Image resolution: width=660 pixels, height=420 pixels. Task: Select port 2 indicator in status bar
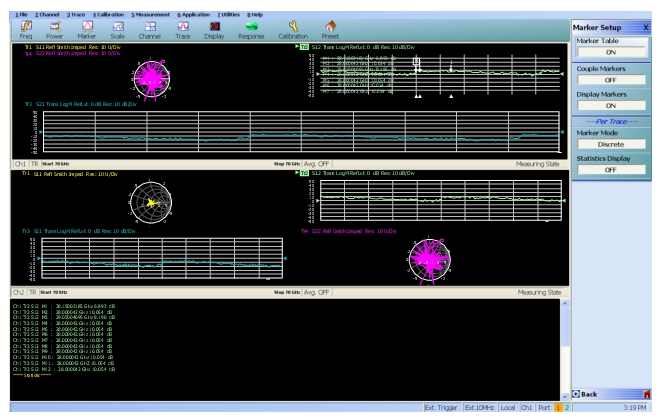coord(567,407)
